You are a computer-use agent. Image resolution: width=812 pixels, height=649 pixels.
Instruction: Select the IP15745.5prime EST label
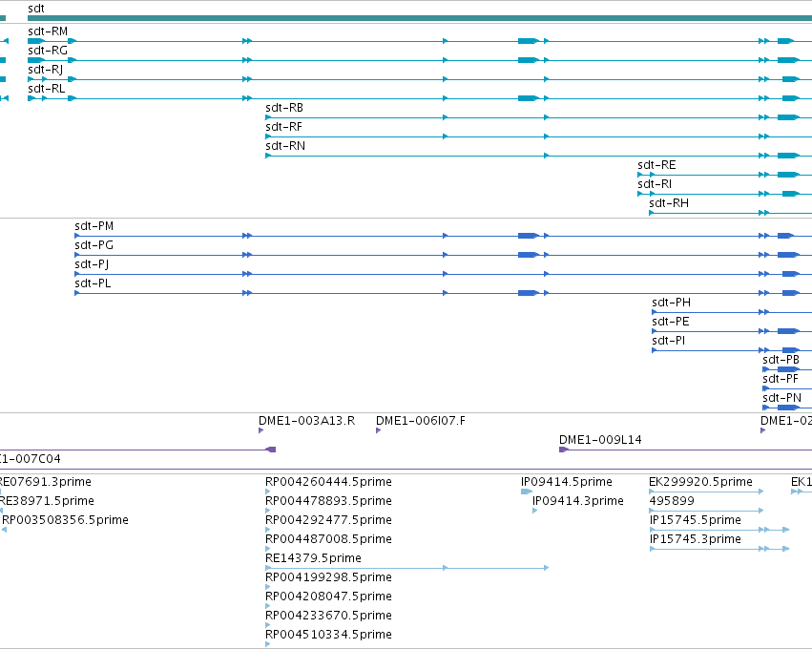696,520
